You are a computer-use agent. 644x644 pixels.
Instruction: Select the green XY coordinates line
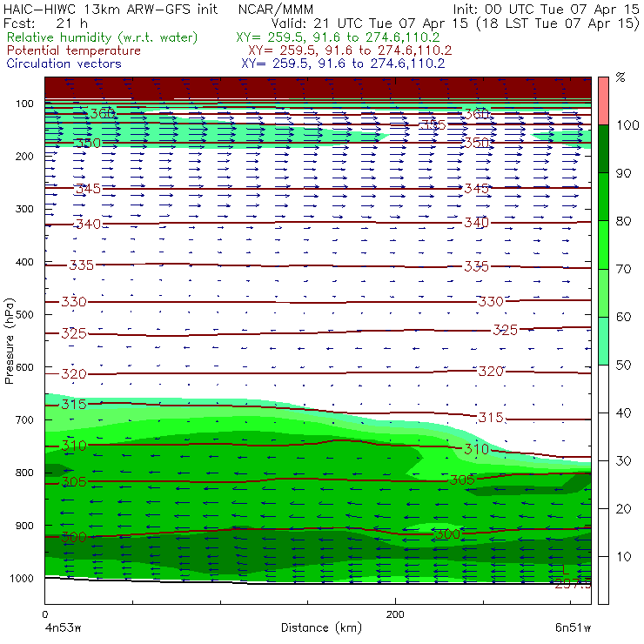[338, 37]
